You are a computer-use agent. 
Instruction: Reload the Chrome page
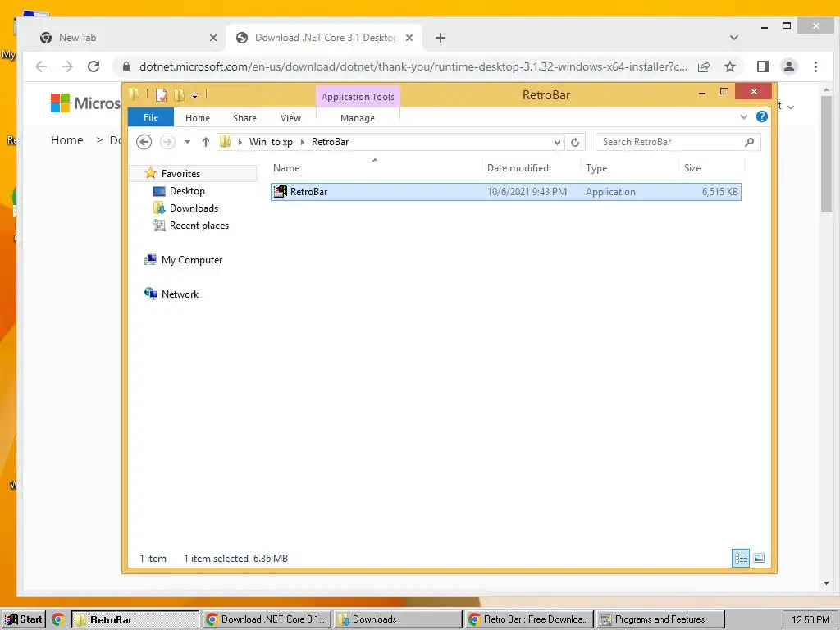(94, 66)
